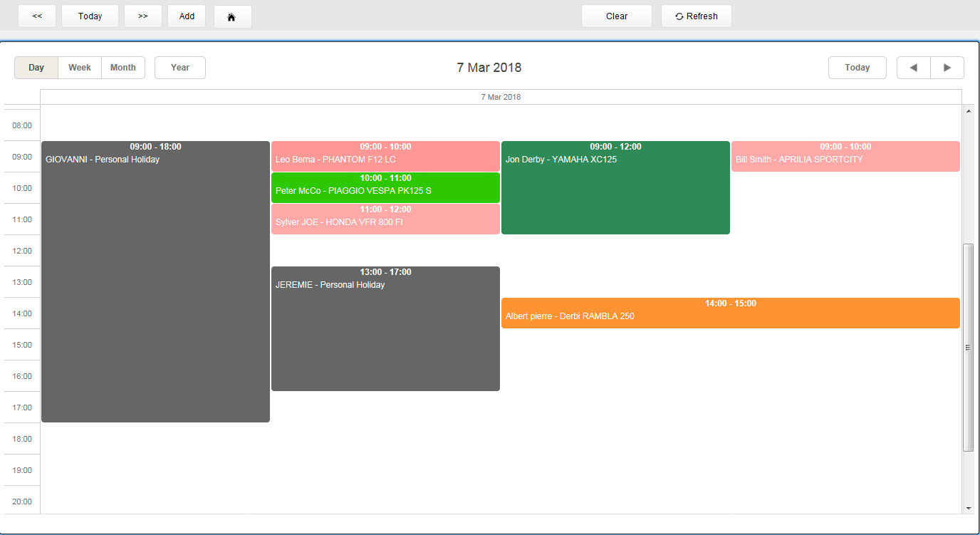Viewport: 980px width, 535px height.
Task: Go to next day with right triangle
Action: coord(947,68)
